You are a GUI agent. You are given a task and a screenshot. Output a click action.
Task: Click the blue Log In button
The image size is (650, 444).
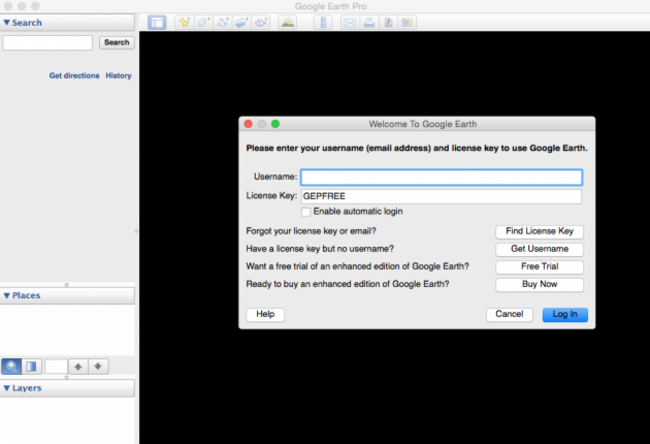point(565,314)
